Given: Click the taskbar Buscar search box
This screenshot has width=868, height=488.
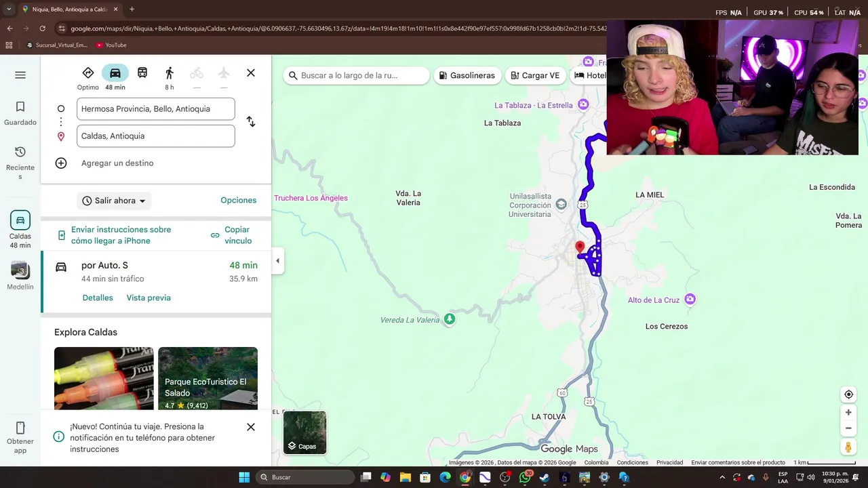Looking at the screenshot, I should (305, 477).
